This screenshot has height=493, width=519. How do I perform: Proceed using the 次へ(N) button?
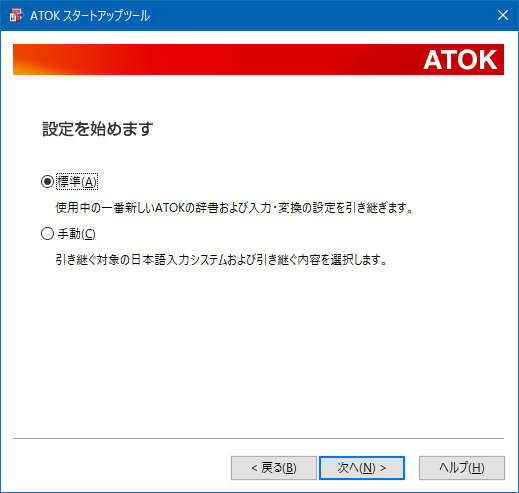362,468
